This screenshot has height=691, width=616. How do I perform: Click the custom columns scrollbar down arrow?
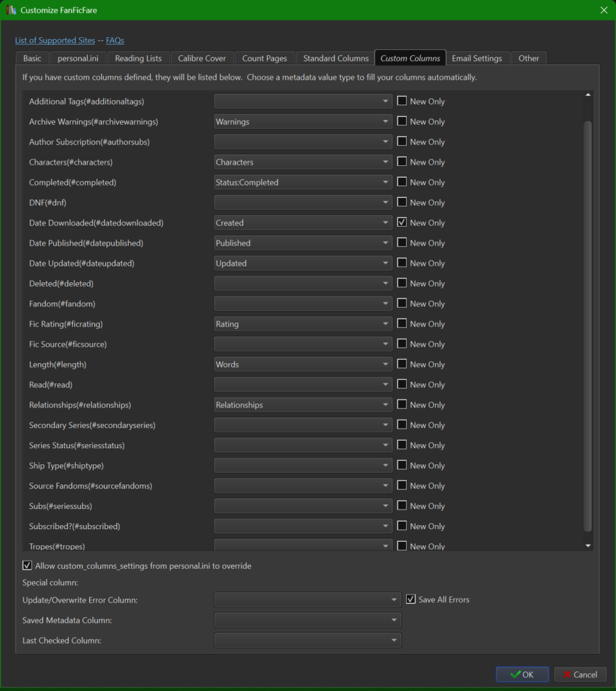click(588, 545)
